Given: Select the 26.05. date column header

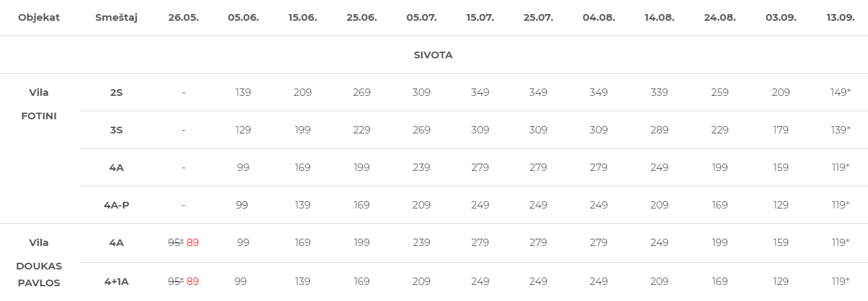Looking at the screenshot, I should 183,17.
